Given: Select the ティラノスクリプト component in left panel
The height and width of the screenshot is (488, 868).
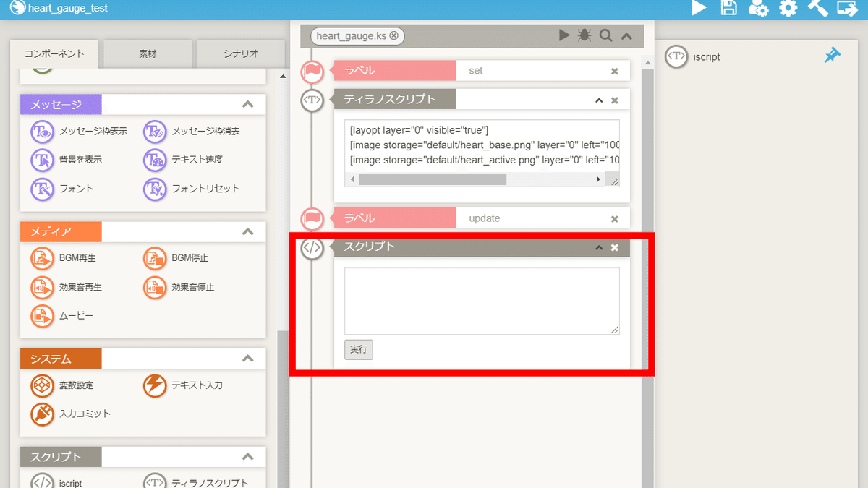Looking at the screenshot, I should [196, 482].
